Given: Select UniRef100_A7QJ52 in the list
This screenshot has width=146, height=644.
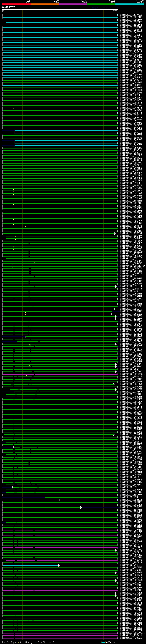Looking at the screenshot, I should [x=131, y=93].
